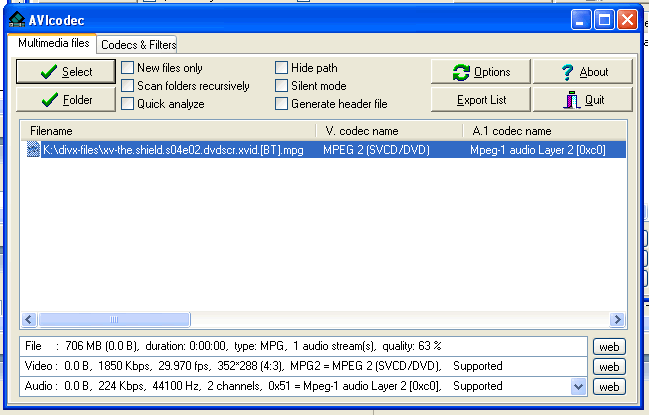Click the horizontal scrollbar thumb
649x415 pixels.
pyautogui.click(x=114, y=319)
